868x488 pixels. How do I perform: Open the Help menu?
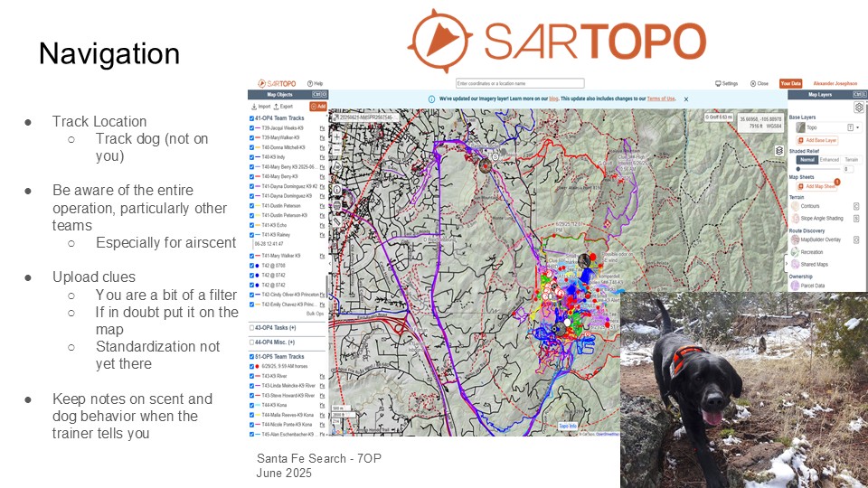point(315,83)
